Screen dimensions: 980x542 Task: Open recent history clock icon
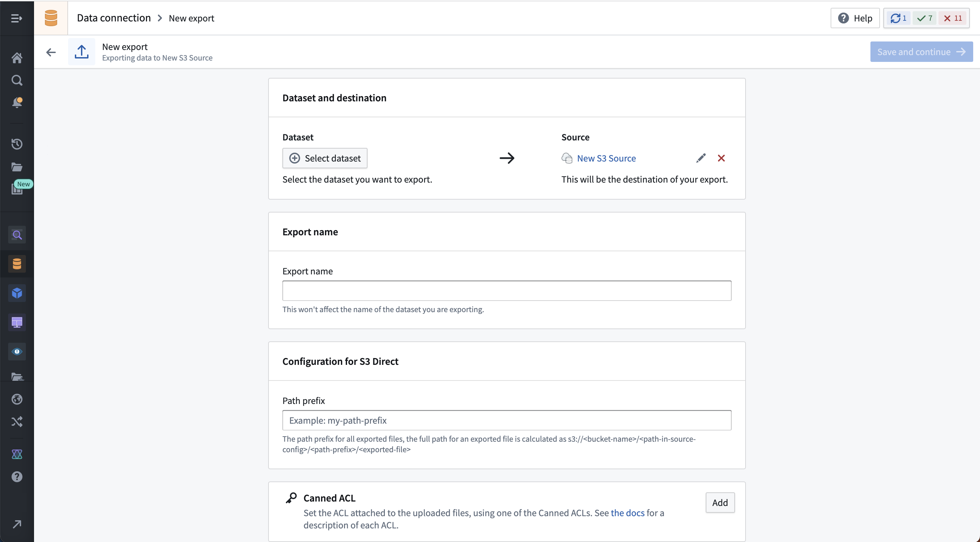[x=17, y=144]
